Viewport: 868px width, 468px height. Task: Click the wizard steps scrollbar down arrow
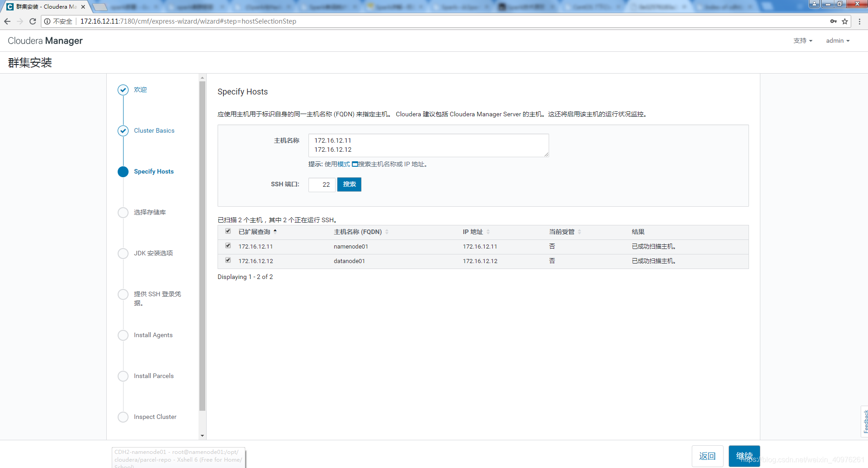[203, 436]
